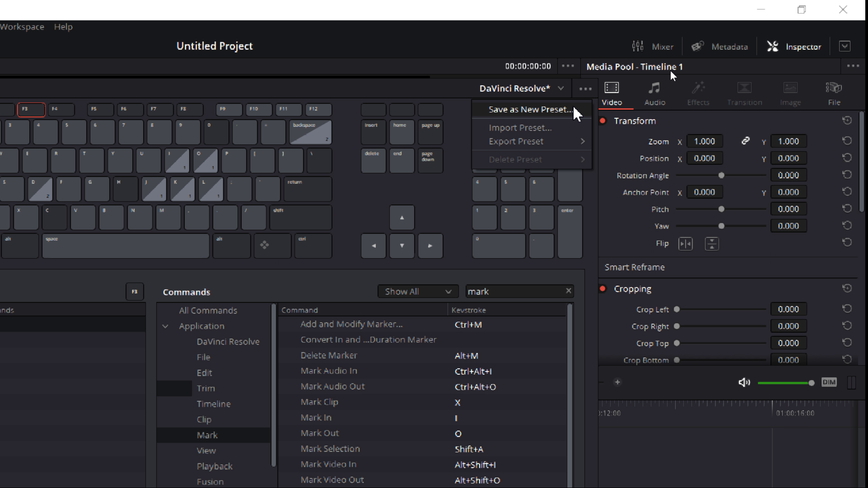The image size is (868, 488).
Task: Reset Crop Right value
Action: [847, 326]
